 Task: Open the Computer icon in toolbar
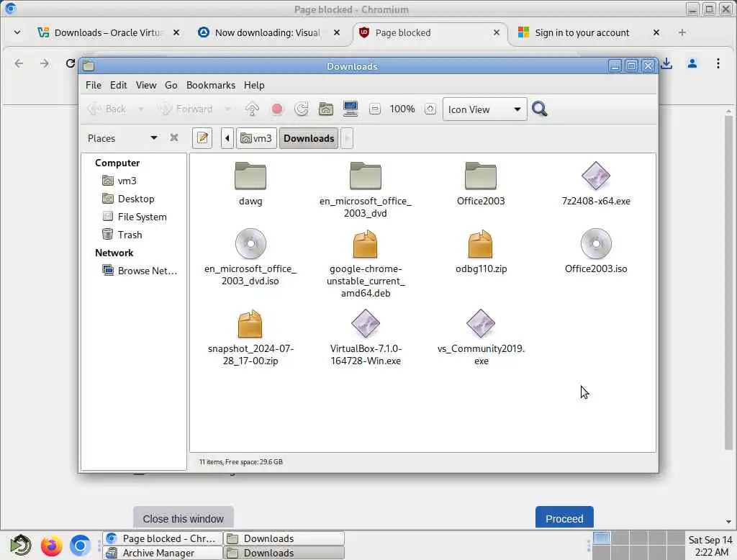click(351, 109)
